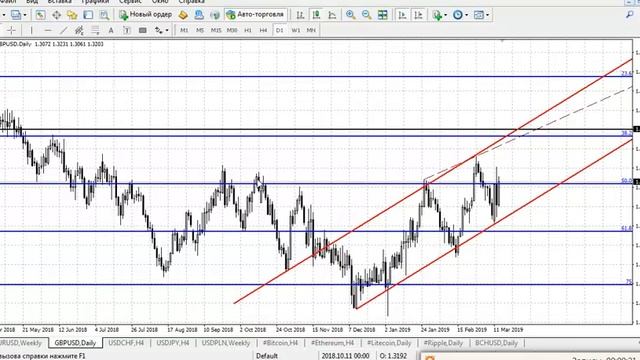This screenshot has height=360, width=640.
Task: Click the search magnifier icon
Action: (630, 15)
